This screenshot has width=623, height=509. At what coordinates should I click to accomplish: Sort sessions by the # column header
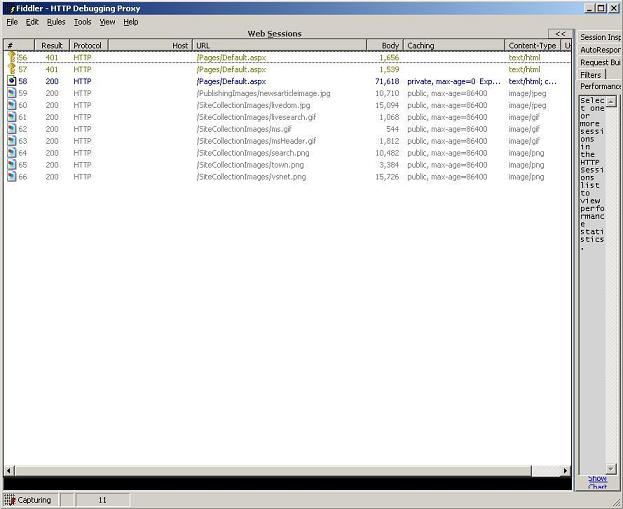pyautogui.click(x=19, y=45)
